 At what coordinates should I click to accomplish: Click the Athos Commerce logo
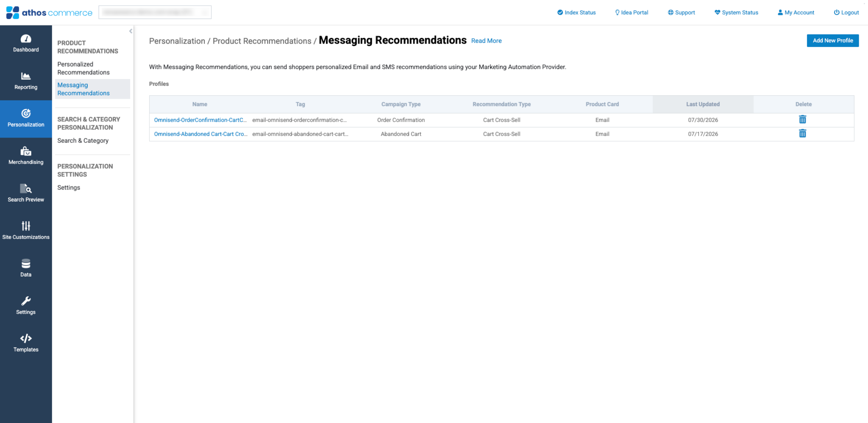(x=49, y=13)
